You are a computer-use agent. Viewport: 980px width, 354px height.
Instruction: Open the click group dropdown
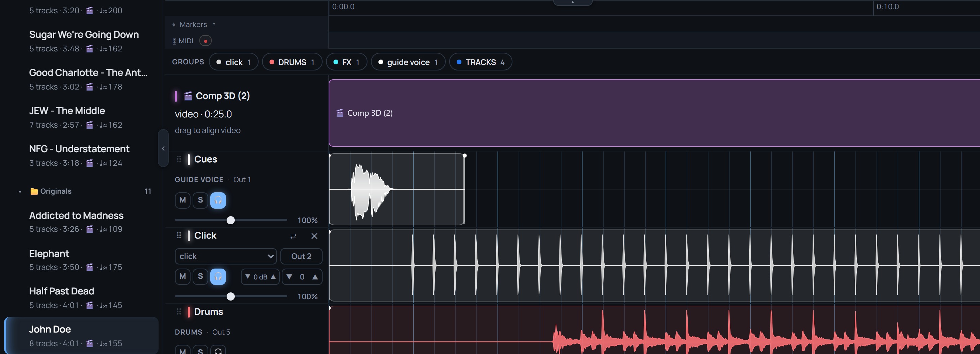226,256
